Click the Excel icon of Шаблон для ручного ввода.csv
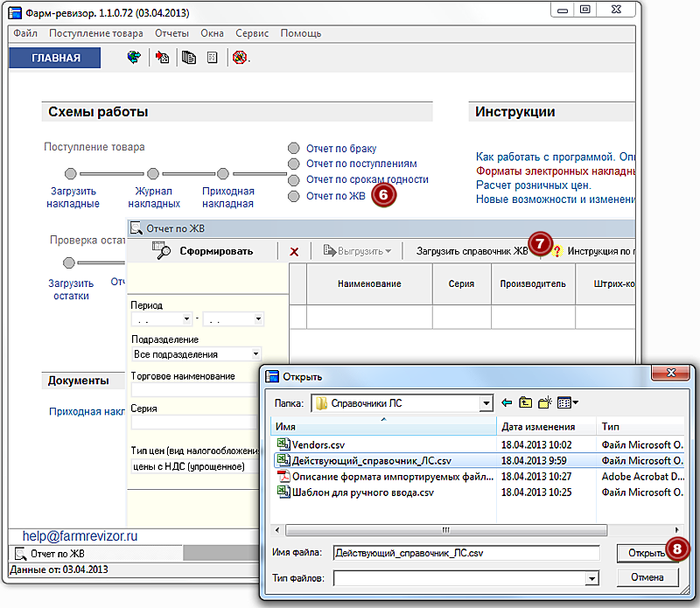Screen dimensions: 700x608 pos(283,492)
